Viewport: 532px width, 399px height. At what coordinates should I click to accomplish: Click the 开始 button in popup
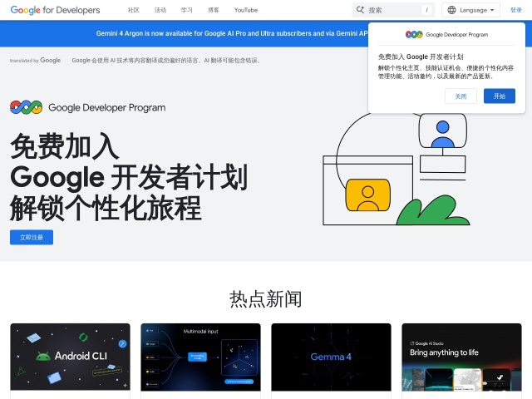tap(499, 96)
